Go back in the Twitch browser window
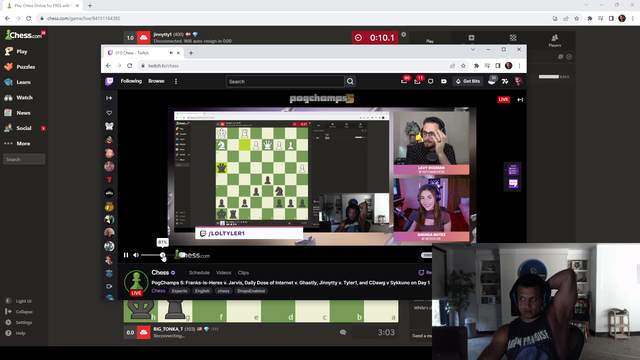Screen dimensions: 640x360 [108, 66]
